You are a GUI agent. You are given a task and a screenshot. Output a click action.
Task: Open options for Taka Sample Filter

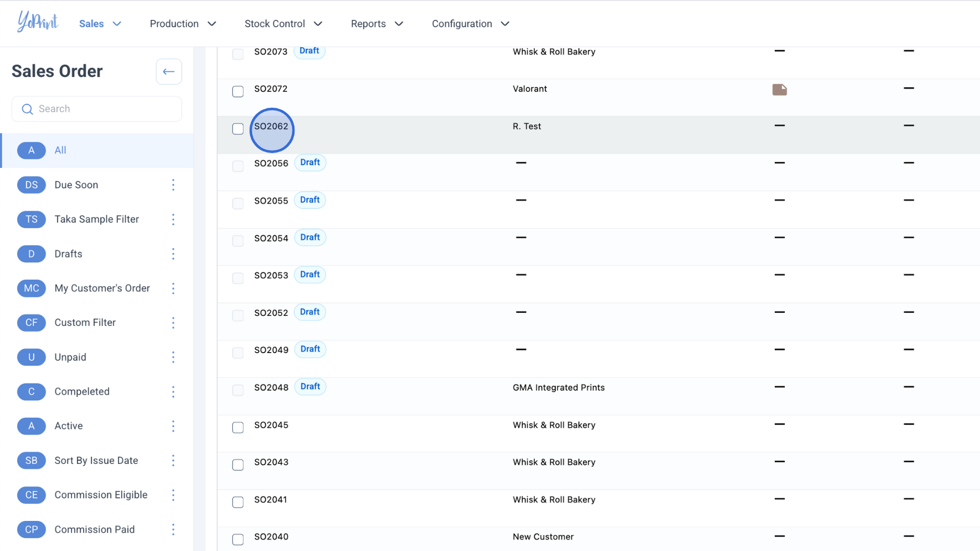coord(173,219)
